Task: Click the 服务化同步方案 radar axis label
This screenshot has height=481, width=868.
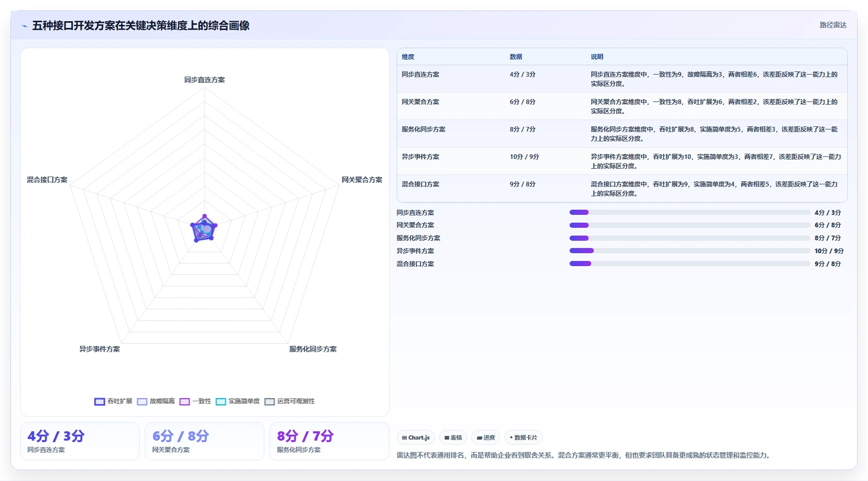Action: click(x=313, y=349)
